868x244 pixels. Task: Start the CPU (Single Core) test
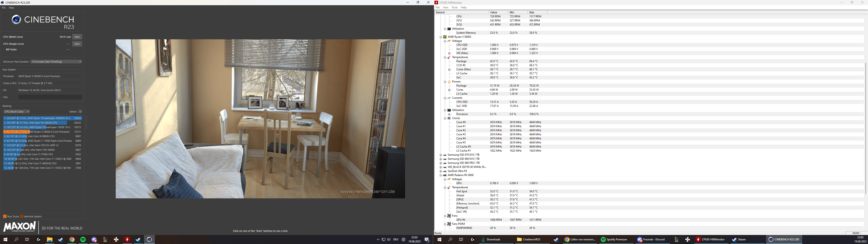pyautogui.click(x=77, y=44)
